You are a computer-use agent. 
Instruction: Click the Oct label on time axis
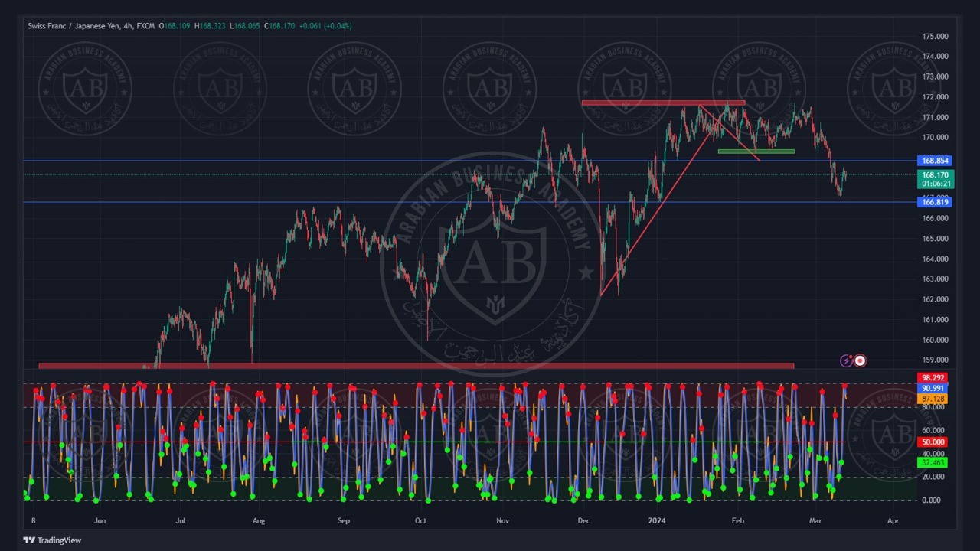point(420,520)
